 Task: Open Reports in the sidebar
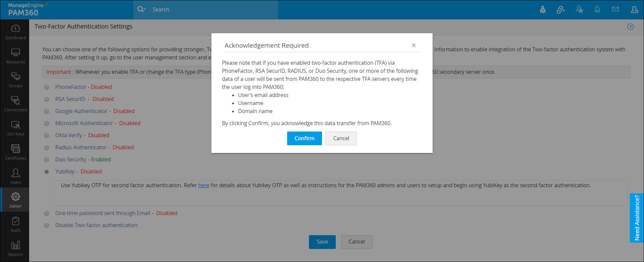15,249
